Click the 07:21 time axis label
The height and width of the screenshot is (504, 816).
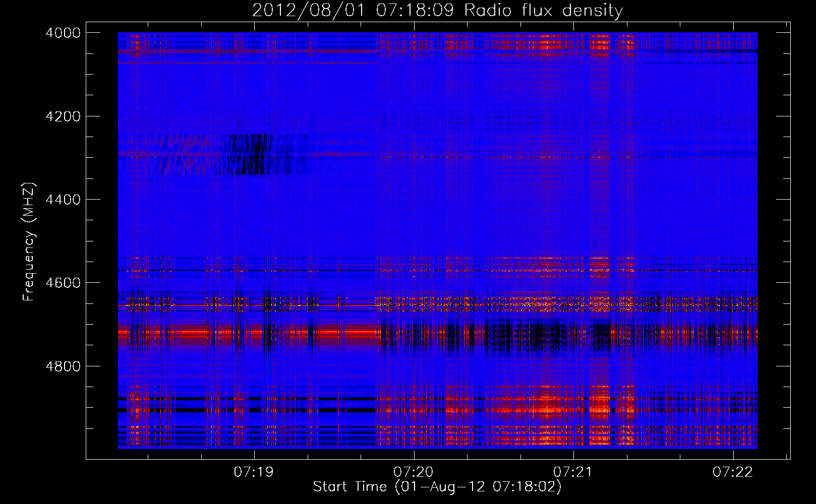point(573,472)
